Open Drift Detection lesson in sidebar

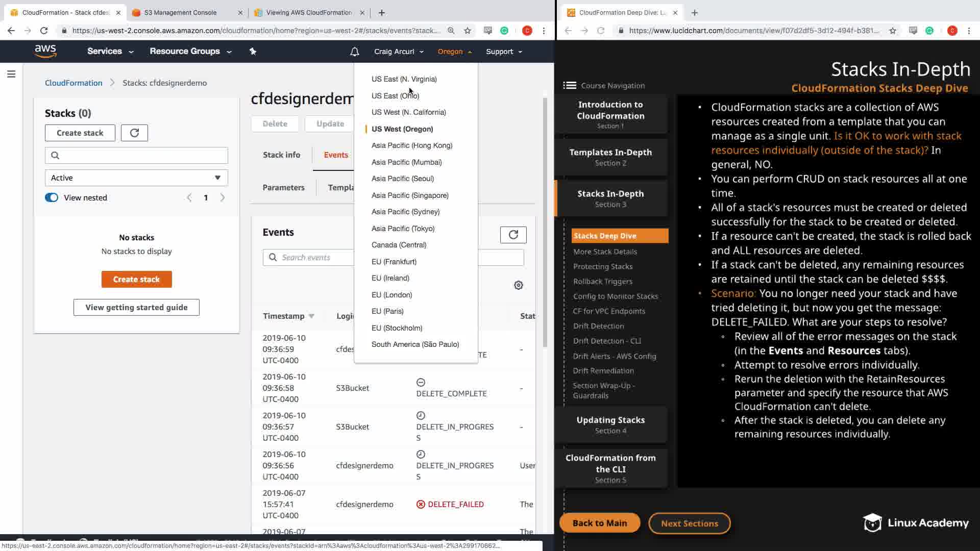pos(598,326)
